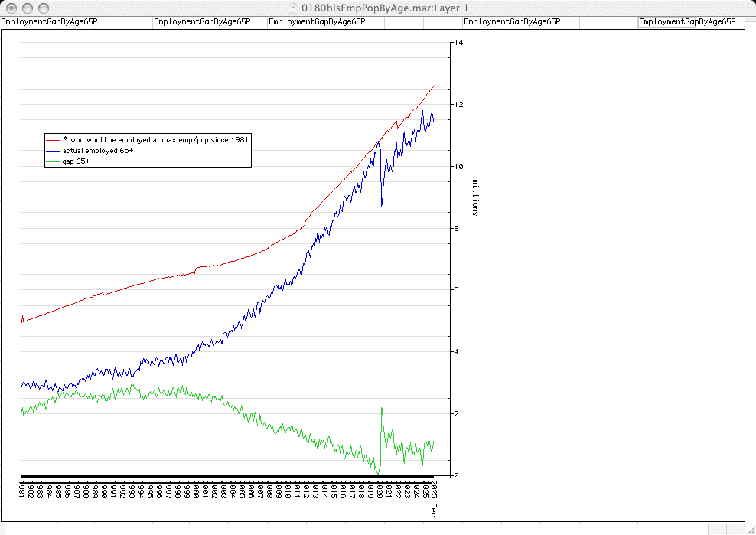Click the 0 tick label on y-axis
Viewport: 756px width, 535px height.
457,475
